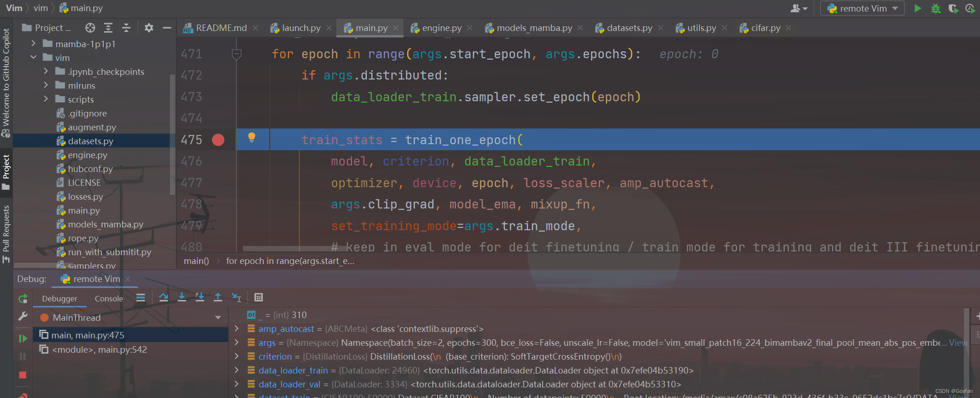Viewport: 980px width, 398px height.
Task: Open debugger settings wrench icon
Action: coord(23,317)
